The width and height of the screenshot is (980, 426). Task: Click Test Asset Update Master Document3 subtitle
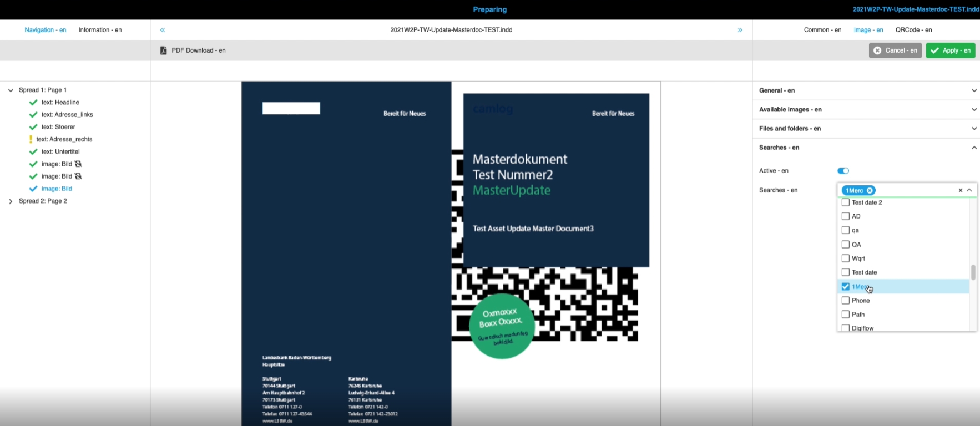[533, 229]
